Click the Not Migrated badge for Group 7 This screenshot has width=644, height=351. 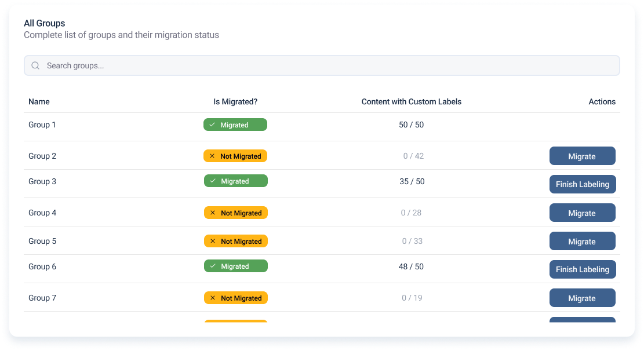236,298
